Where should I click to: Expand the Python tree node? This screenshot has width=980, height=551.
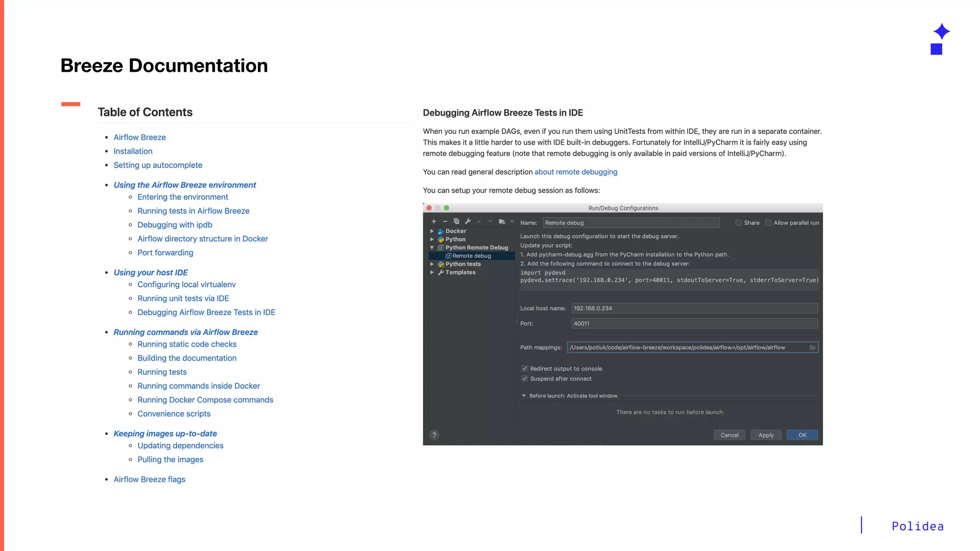coord(432,240)
